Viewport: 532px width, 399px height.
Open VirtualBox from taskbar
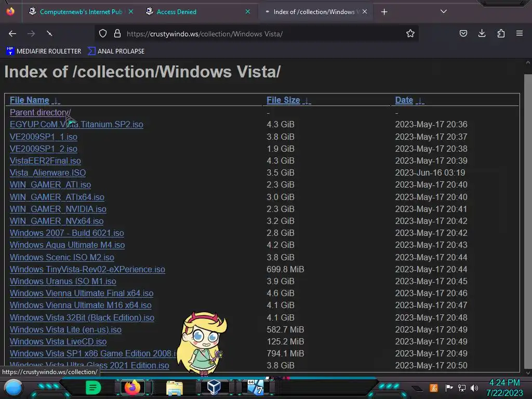214,387
